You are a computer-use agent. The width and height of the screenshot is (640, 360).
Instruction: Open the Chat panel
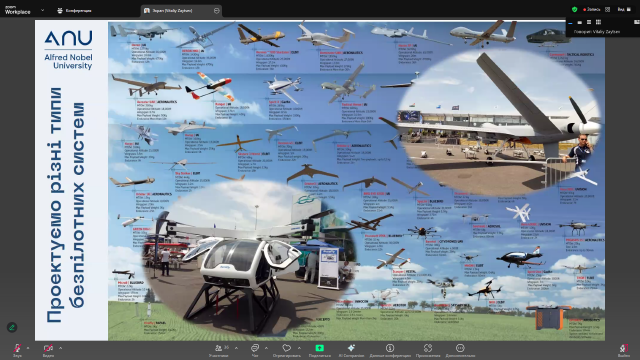(255, 350)
